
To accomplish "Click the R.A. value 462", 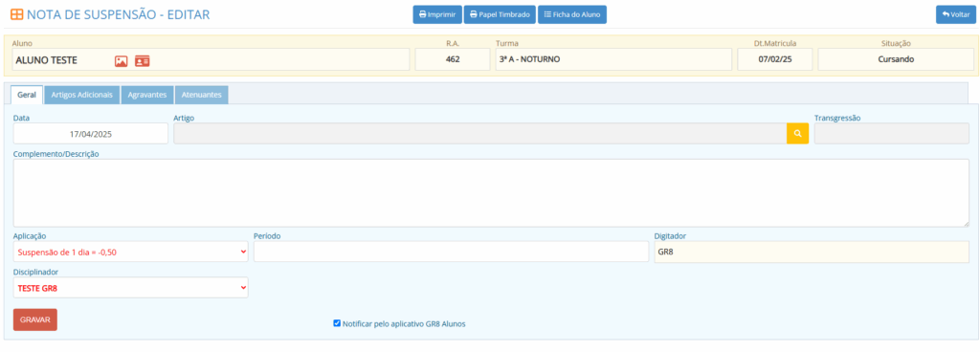I will 453,60.
